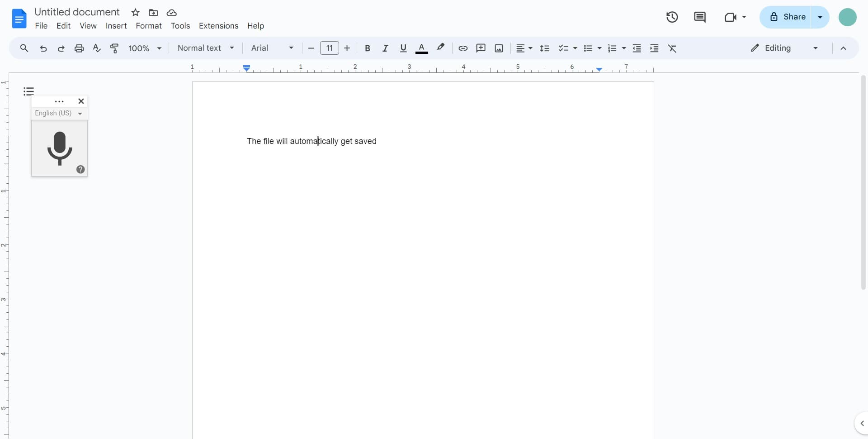The height and width of the screenshot is (439, 868).
Task: Select the voice typing microphone
Action: [59, 149]
